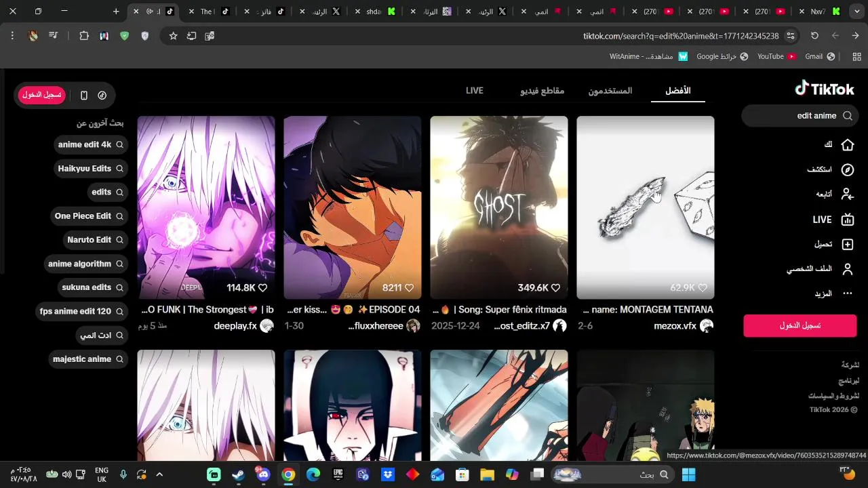Open the dice MONTAGEM TENTANA video thumbnail
The height and width of the screenshot is (488, 868).
[x=646, y=207]
